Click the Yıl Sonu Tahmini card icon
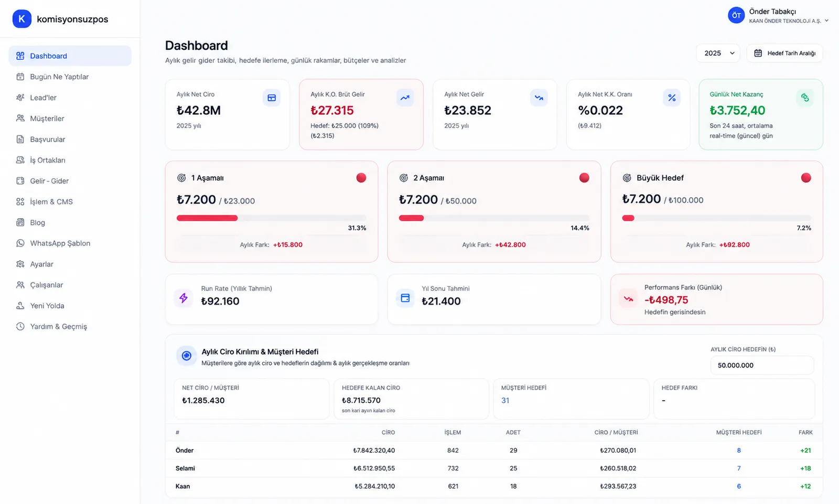This screenshot has width=839, height=504. point(405,298)
